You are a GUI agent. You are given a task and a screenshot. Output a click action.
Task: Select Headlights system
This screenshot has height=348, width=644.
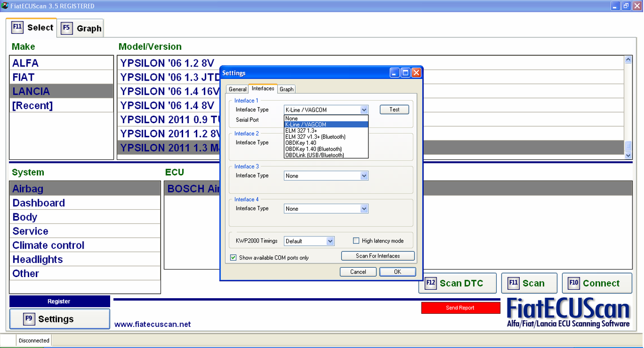85,259
